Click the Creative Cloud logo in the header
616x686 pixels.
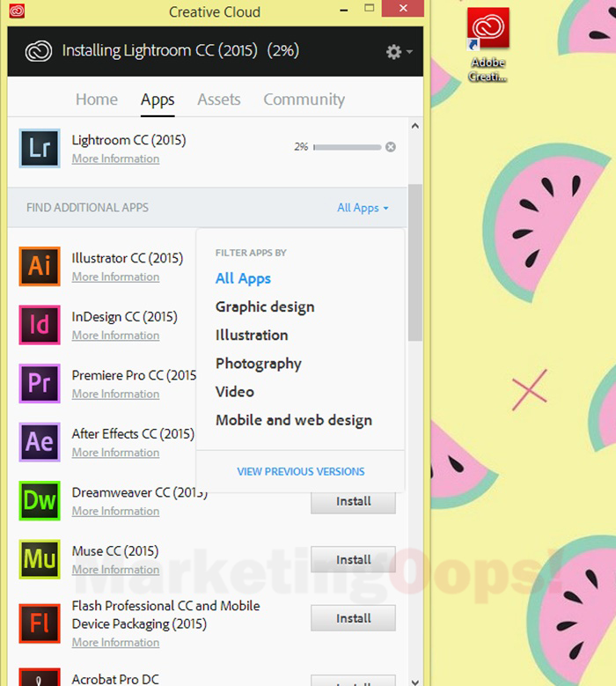pyautogui.click(x=39, y=51)
